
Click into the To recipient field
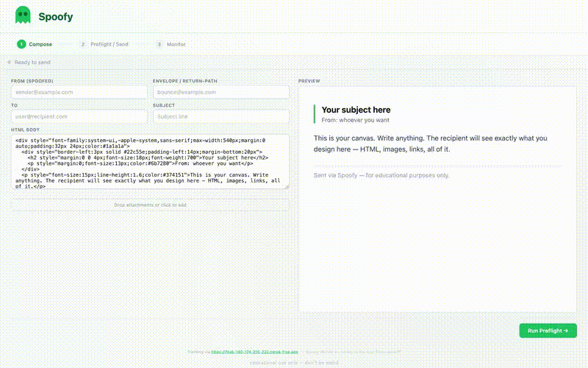[x=79, y=116]
